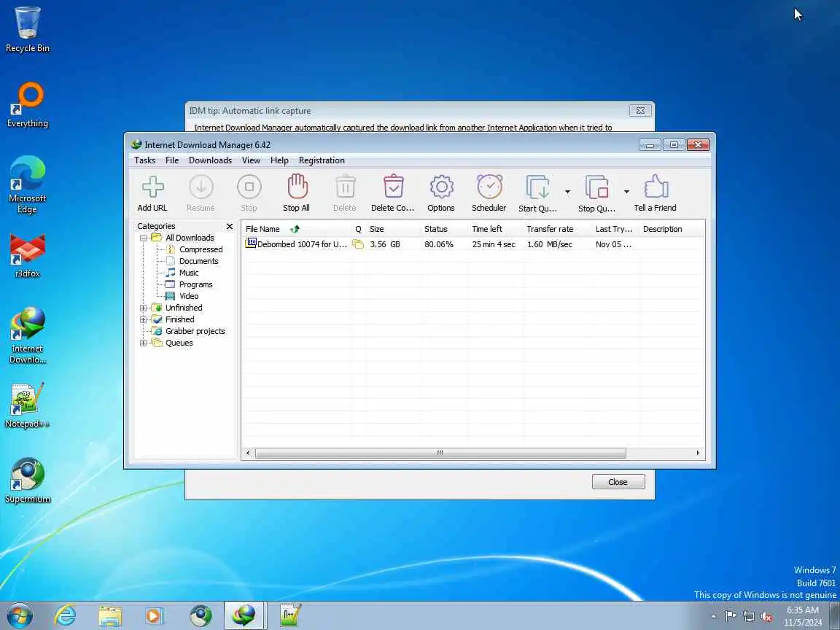This screenshot has width=840, height=630.
Task: Sort by Last Try column header
Action: 615,229
